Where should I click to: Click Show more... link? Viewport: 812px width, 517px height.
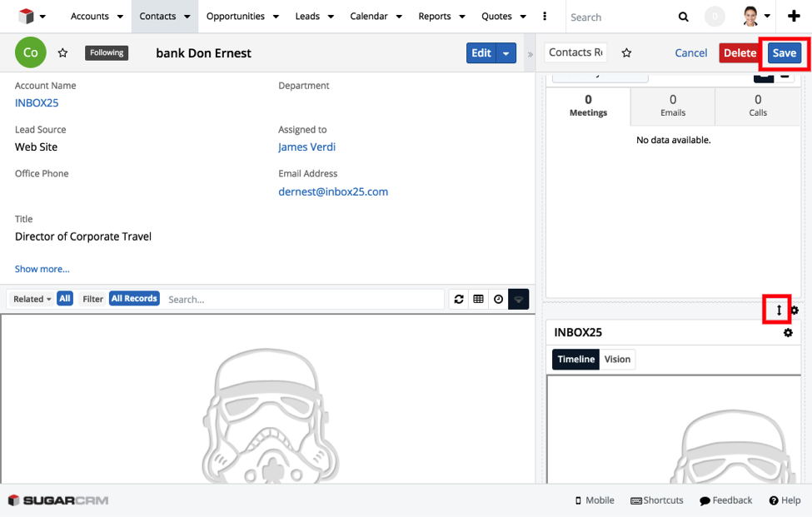tap(42, 269)
